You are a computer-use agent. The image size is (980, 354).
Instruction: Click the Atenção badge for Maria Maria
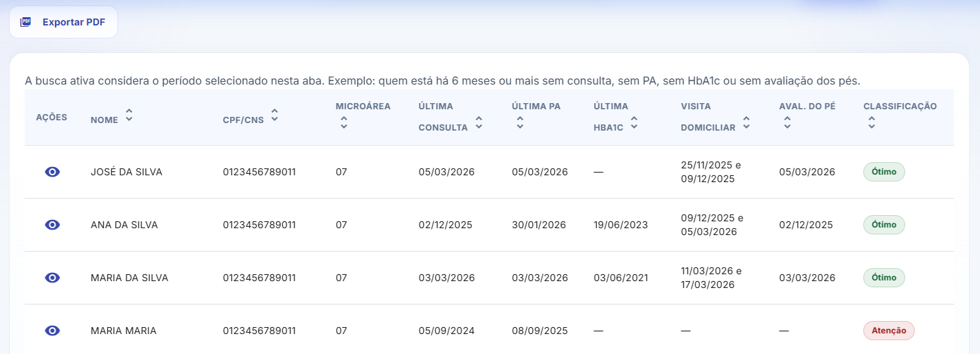(889, 331)
